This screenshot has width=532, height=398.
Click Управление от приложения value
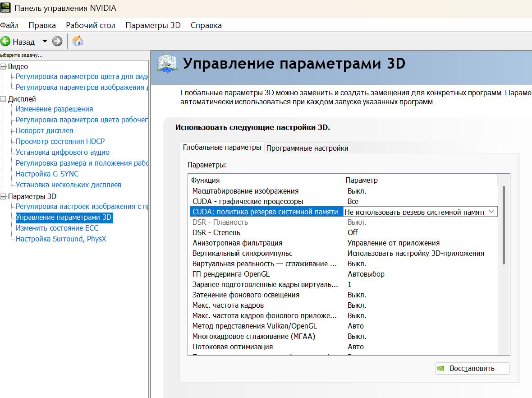coord(394,243)
